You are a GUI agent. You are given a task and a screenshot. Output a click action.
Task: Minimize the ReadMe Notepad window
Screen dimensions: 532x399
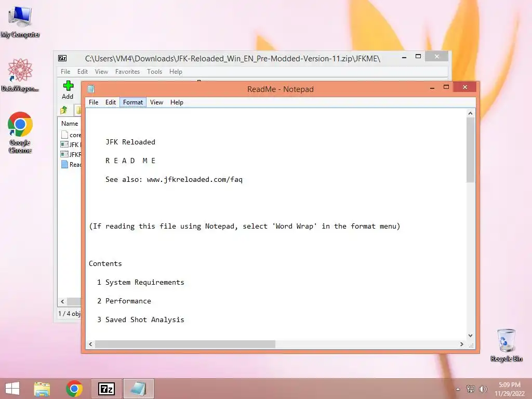click(x=432, y=88)
